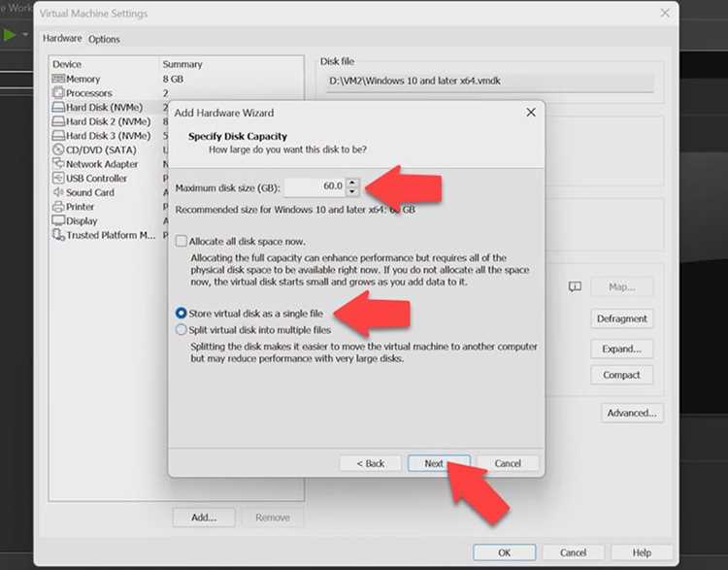Select the Hard Disk 2 (NVMe) icon
Viewport: 728px width, 570px height.
58,121
